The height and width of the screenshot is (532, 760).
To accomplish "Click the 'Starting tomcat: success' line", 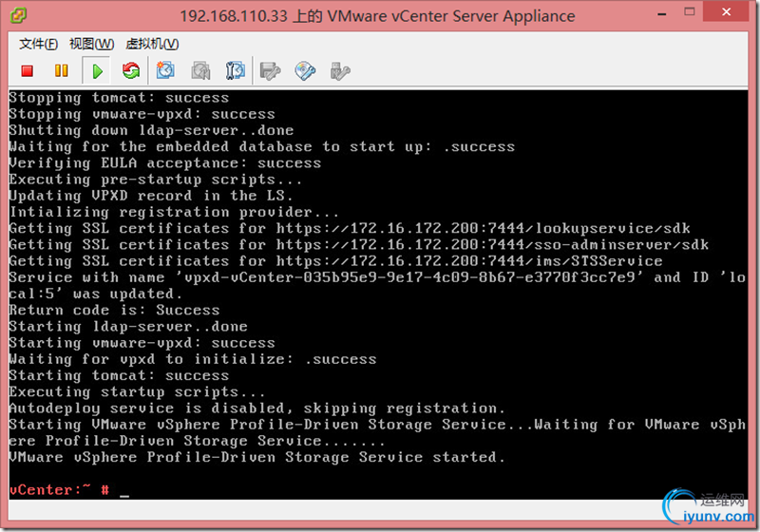I will click(x=119, y=375).
